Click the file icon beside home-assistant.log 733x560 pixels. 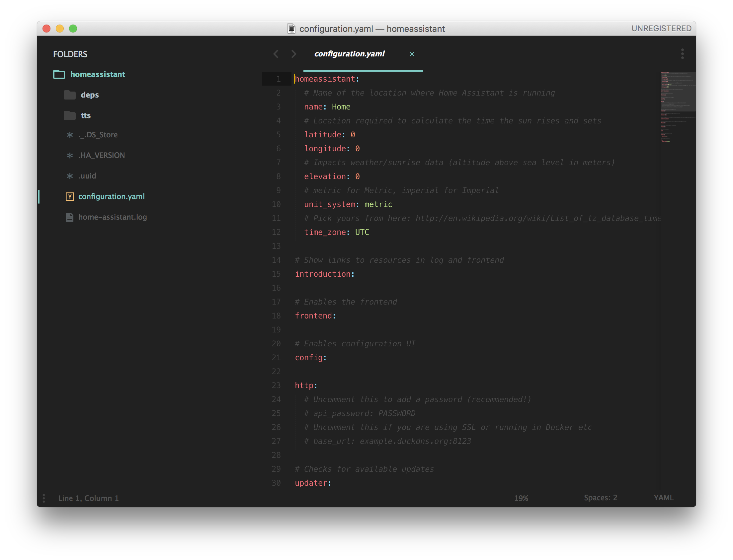[x=70, y=217]
